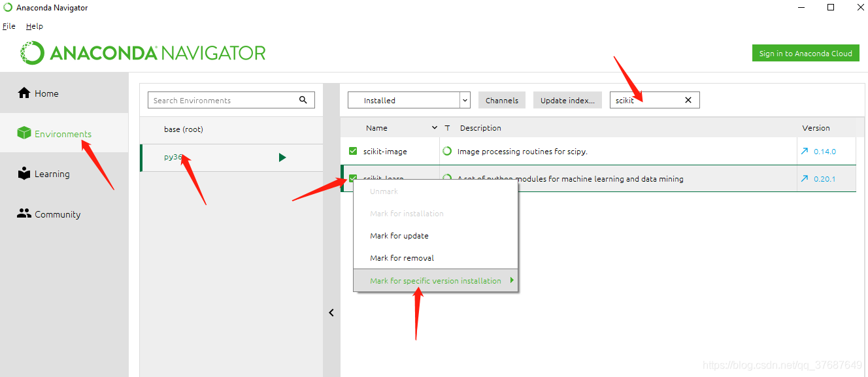868x377 pixels.
Task: Click the Channels button
Action: click(502, 100)
